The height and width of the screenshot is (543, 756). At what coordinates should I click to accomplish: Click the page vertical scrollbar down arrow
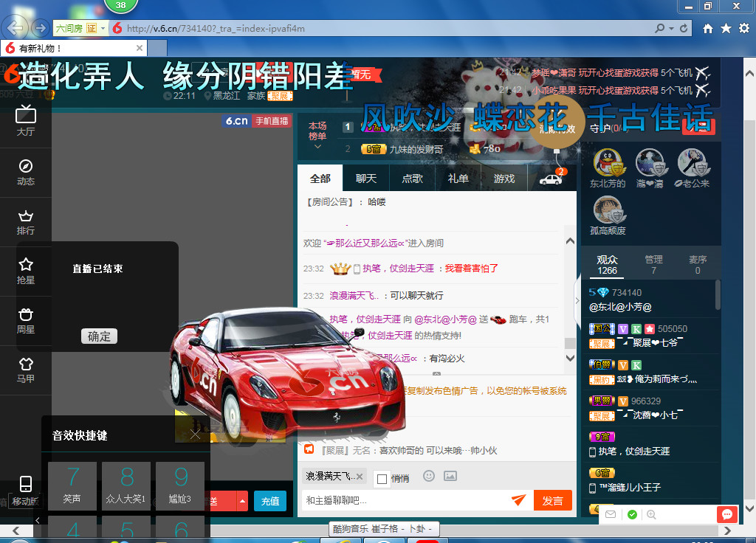pos(750,508)
